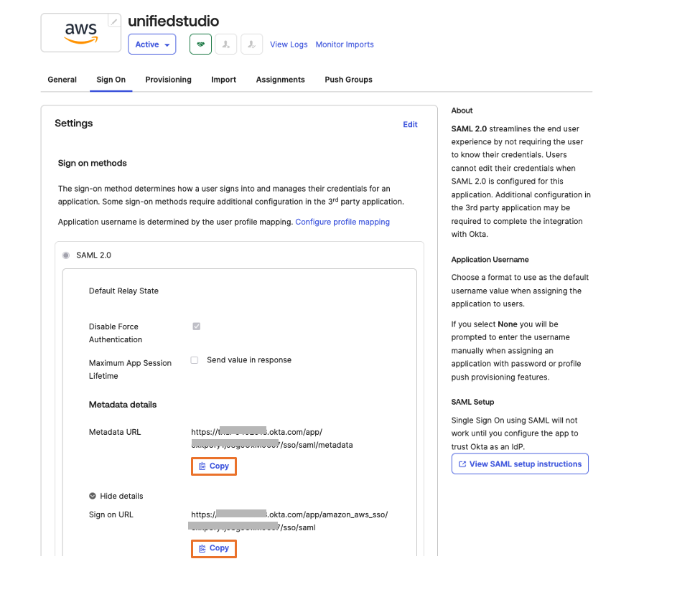
Task: Open the Active status dropdown
Action: pos(151,44)
